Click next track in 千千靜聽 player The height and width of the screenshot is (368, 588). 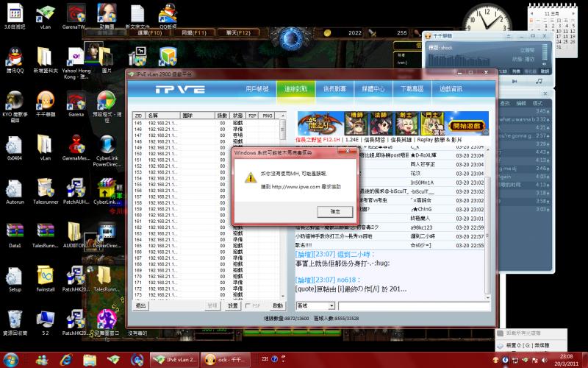click(x=514, y=81)
